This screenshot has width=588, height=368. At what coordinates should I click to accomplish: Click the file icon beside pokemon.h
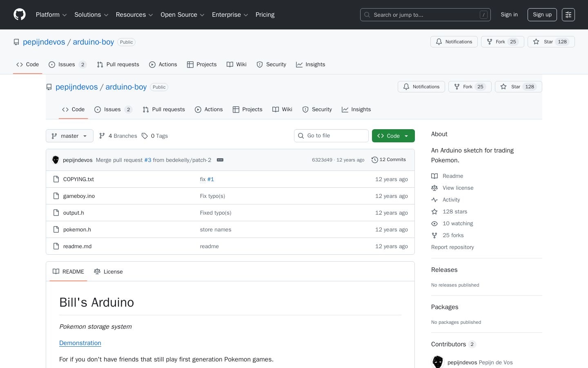point(56,229)
